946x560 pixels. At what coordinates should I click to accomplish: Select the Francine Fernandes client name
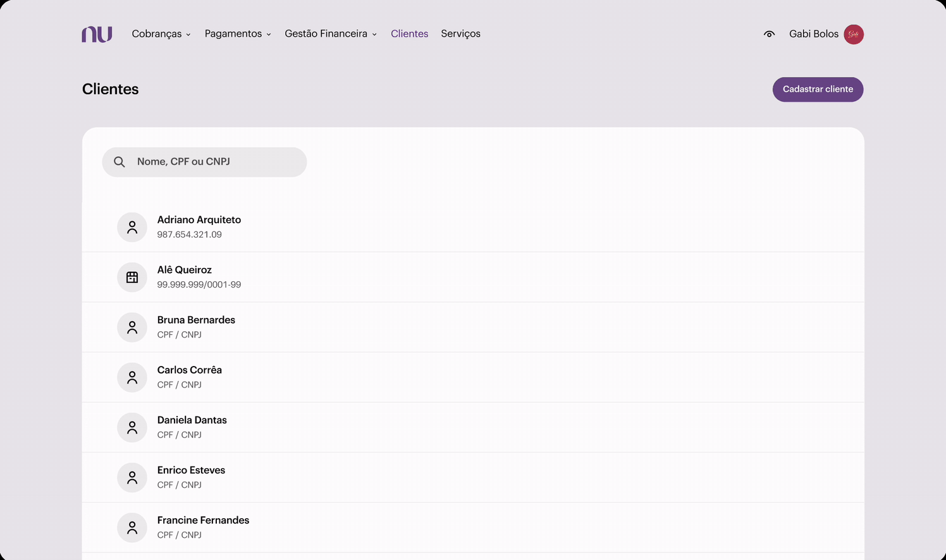(203, 520)
